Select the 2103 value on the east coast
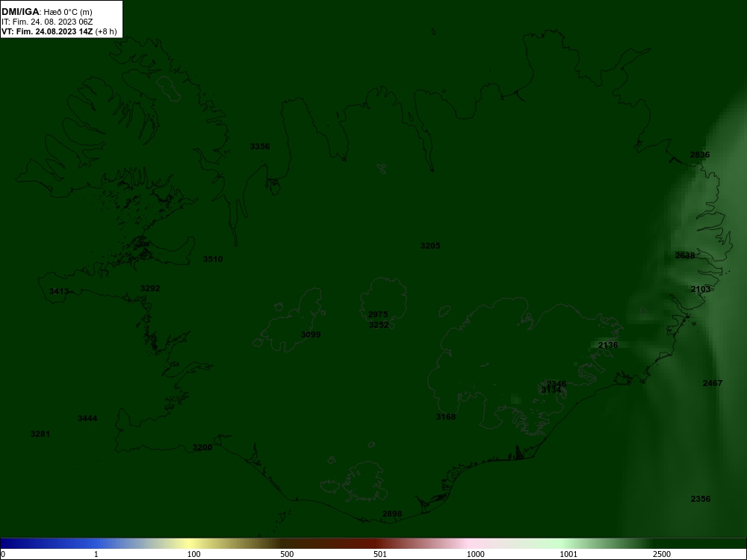The image size is (747, 560). pos(701,289)
